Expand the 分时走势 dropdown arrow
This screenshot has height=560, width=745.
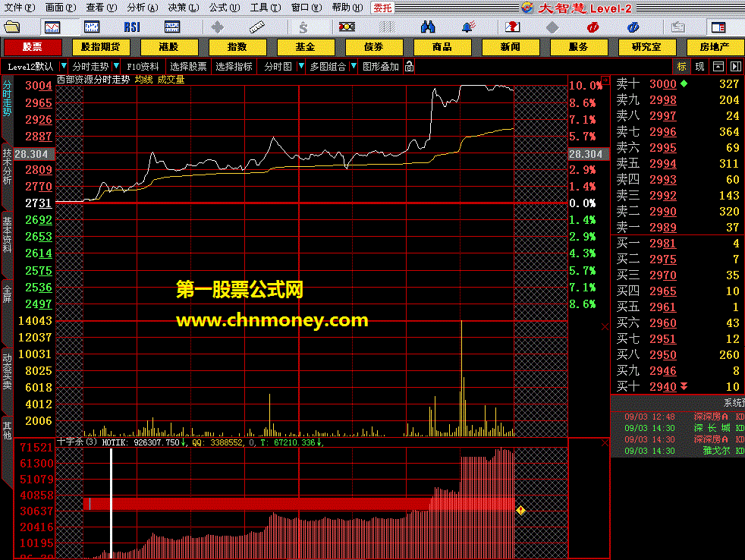[x=116, y=66]
